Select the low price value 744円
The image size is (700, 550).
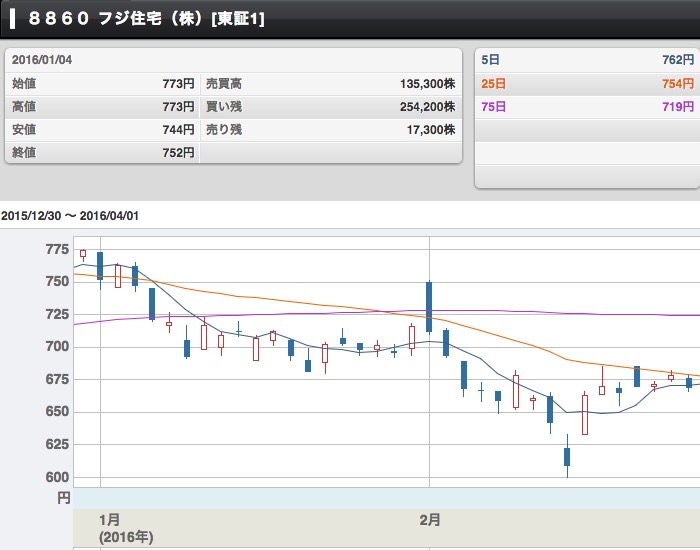[x=179, y=129]
